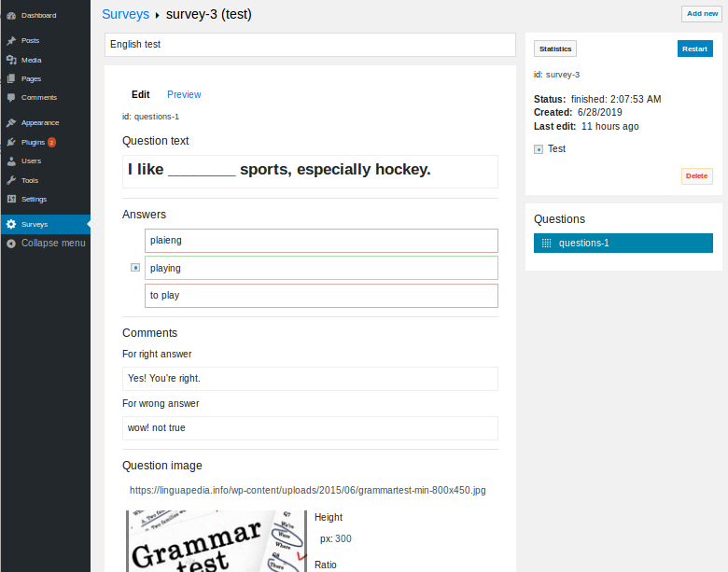This screenshot has height=572, width=728.
Task: Click the Plugins plug icon
Action: [11, 142]
